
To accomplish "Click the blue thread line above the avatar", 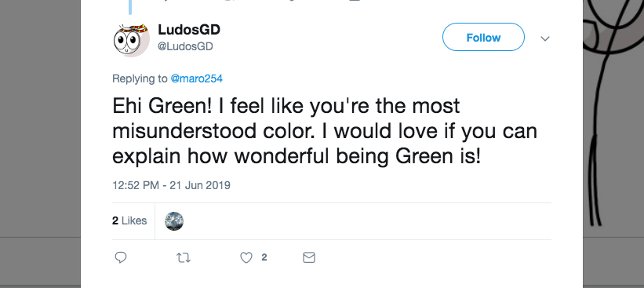I will (x=130, y=7).
